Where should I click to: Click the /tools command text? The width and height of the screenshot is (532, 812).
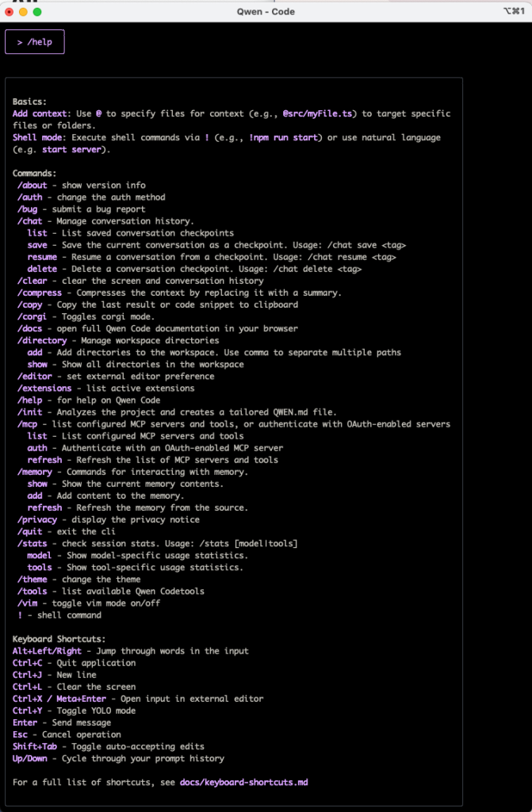[x=33, y=592]
